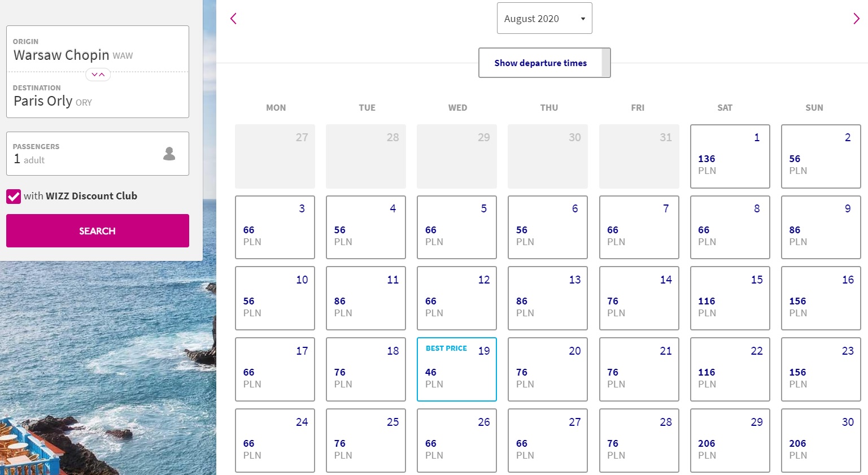Pick August 6 flight date

[548, 228]
